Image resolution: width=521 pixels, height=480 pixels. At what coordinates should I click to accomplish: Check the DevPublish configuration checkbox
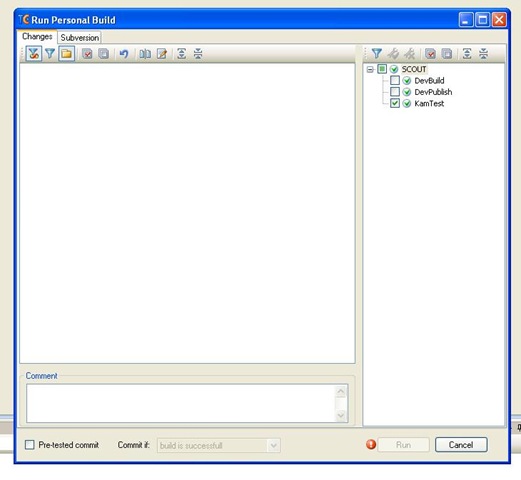(395, 92)
